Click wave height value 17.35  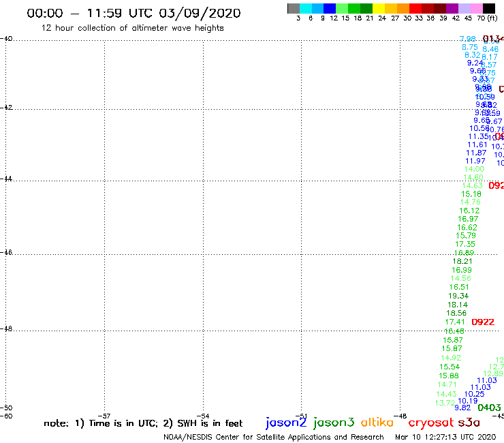[465, 244]
